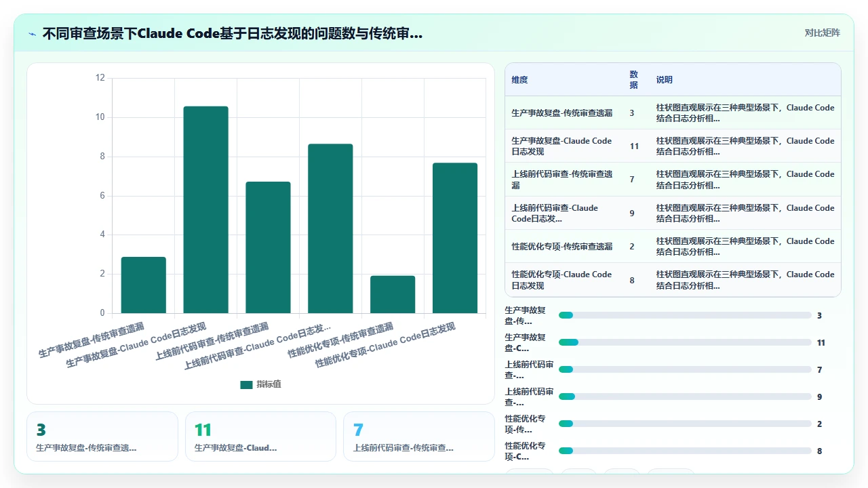
Task: Open the summary card showing 11
Action: click(x=260, y=436)
